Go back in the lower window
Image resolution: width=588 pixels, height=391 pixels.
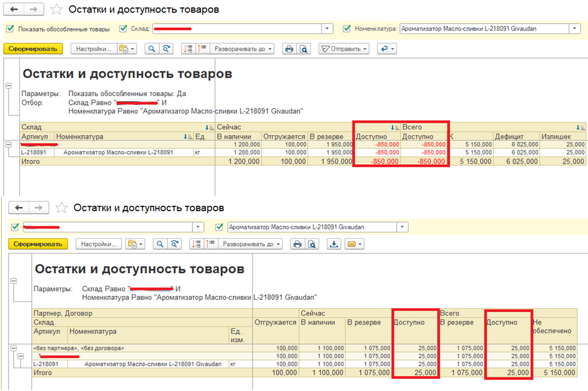(19, 208)
